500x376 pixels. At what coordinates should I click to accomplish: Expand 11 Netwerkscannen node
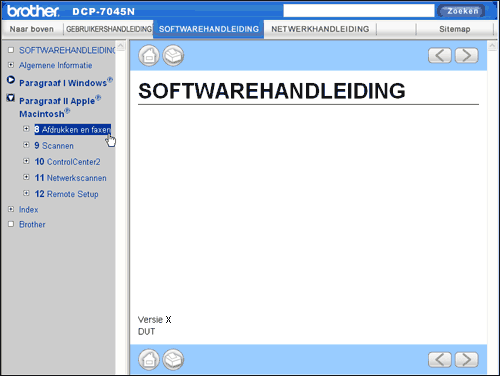[x=26, y=177]
